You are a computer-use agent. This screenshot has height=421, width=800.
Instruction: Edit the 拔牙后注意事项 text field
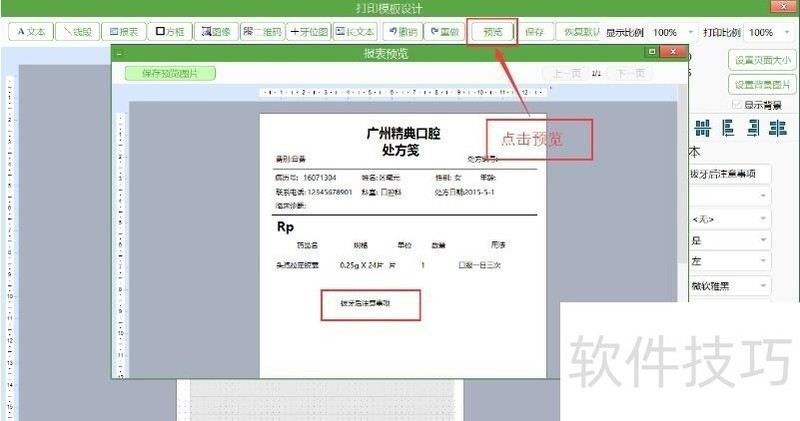[730, 174]
